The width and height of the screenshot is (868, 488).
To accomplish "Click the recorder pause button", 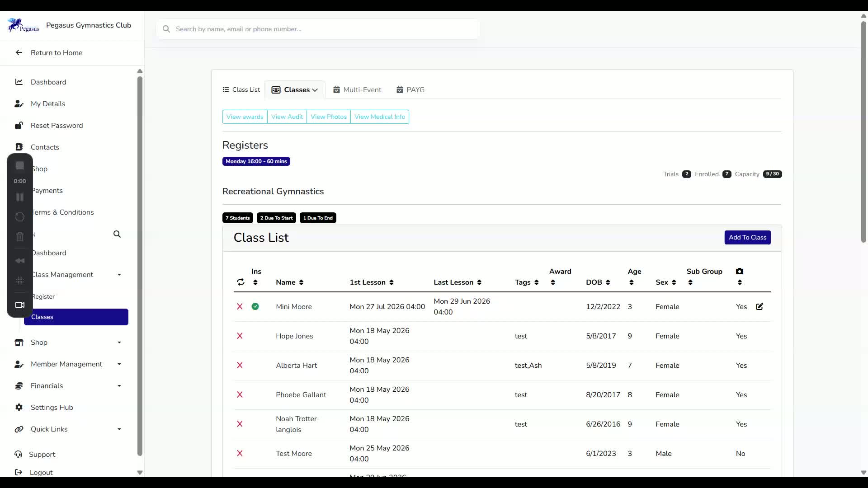I will pos(20,197).
